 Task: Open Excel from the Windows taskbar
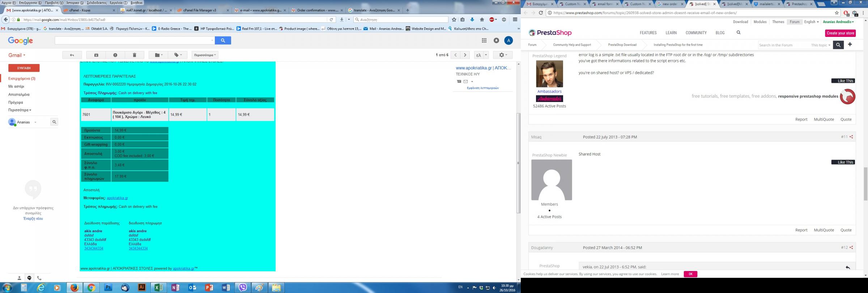click(158, 288)
